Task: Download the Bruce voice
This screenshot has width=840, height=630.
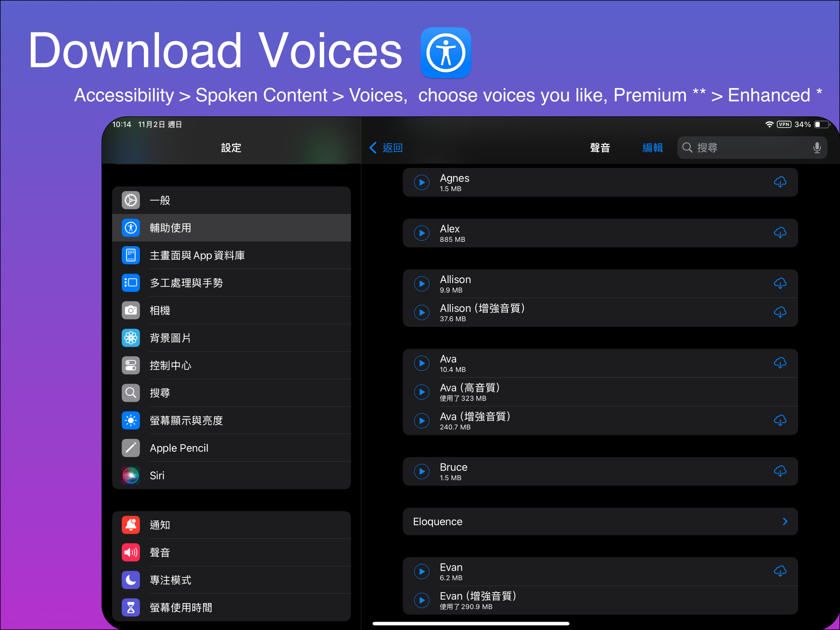Action: pyautogui.click(x=780, y=471)
